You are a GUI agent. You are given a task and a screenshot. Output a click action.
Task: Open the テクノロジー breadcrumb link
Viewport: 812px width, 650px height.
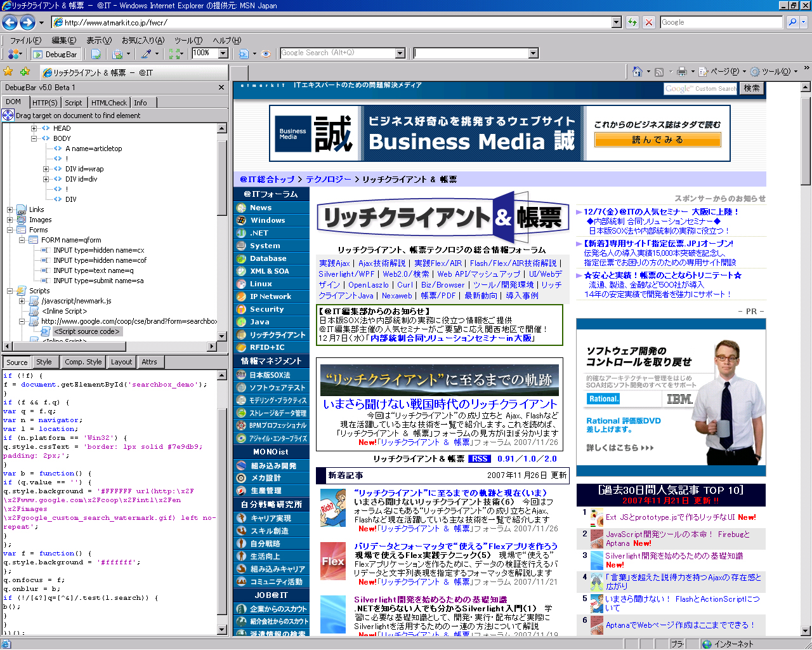click(x=329, y=180)
